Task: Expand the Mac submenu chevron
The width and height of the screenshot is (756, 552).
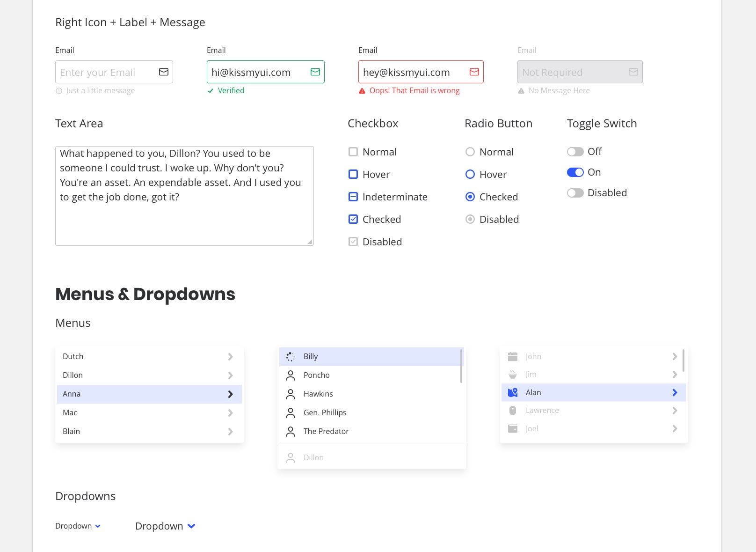Action: point(230,413)
